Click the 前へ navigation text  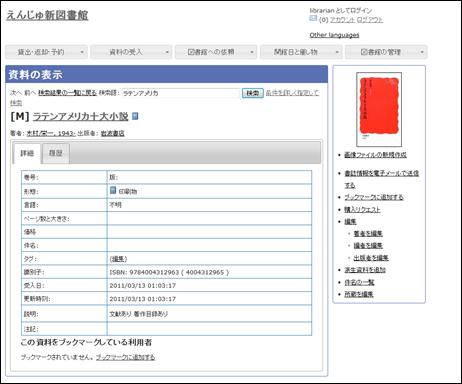click(x=30, y=93)
